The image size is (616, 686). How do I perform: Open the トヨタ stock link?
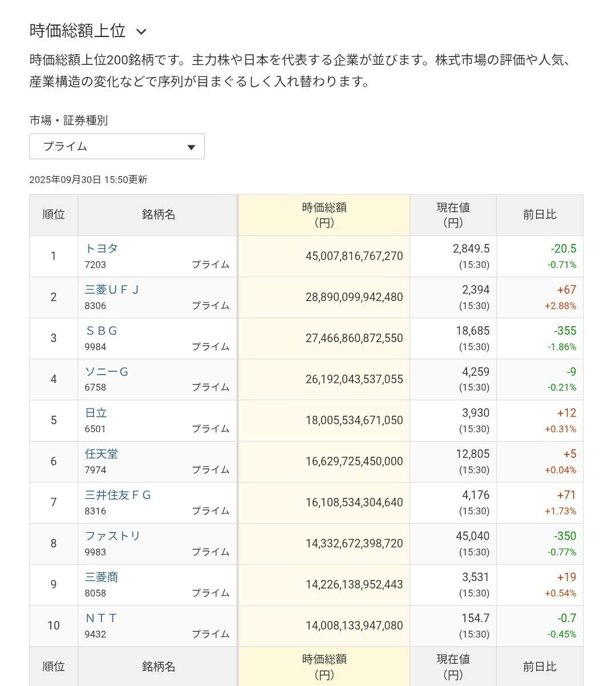[x=102, y=249]
